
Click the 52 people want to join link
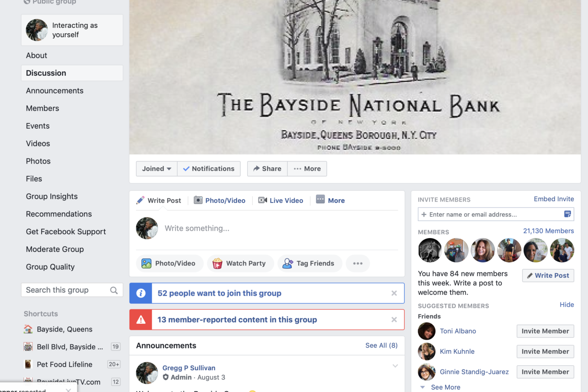point(219,293)
